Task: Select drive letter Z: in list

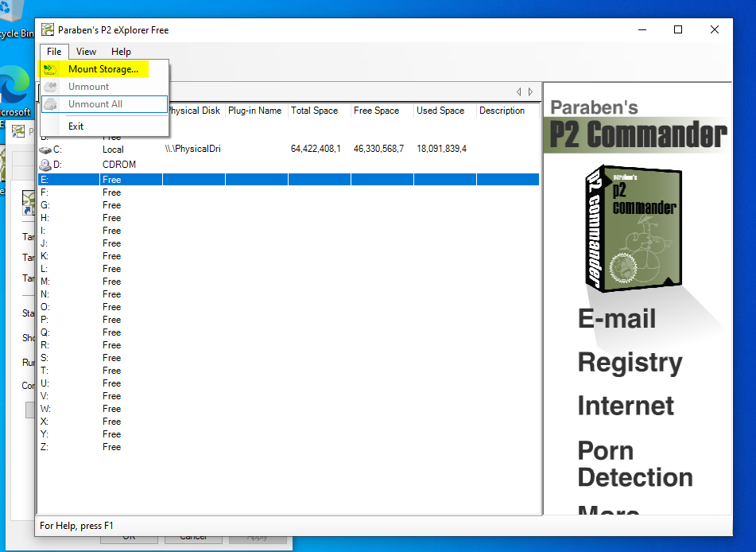Action: point(45,447)
